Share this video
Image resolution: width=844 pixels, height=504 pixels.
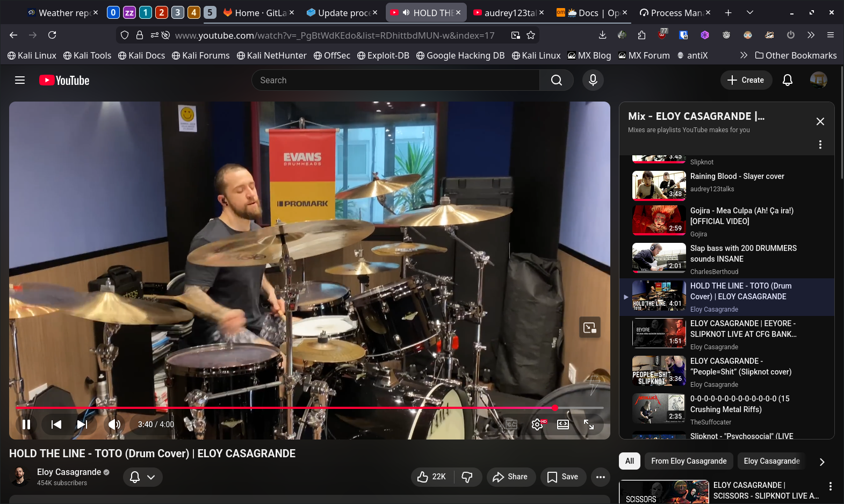[x=510, y=477]
